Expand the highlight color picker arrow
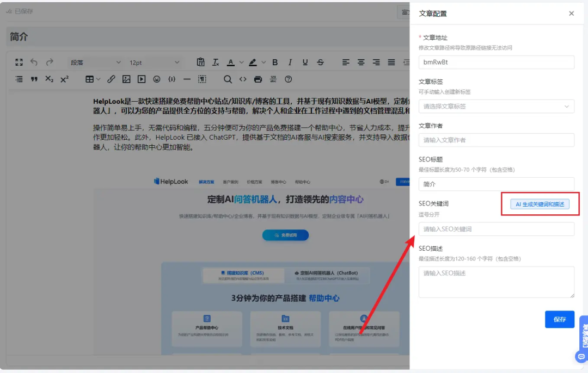The width and height of the screenshot is (588, 373). coord(264,63)
